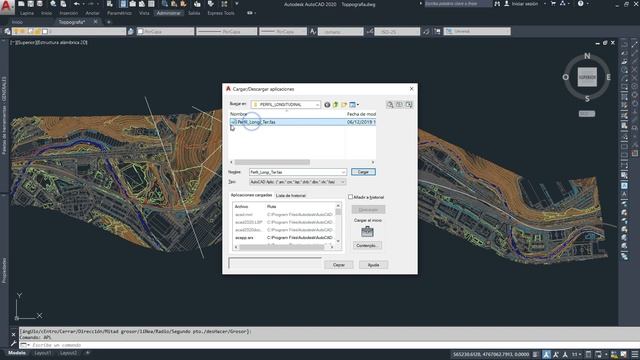This screenshot has width=640, height=360.
Task: Open the text style dropdown
Action: (340, 31)
